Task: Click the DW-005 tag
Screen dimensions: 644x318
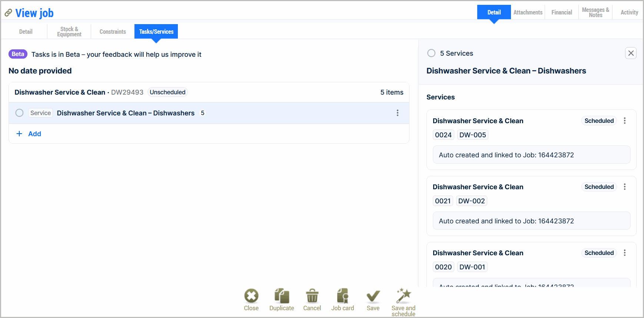Action: coord(473,135)
